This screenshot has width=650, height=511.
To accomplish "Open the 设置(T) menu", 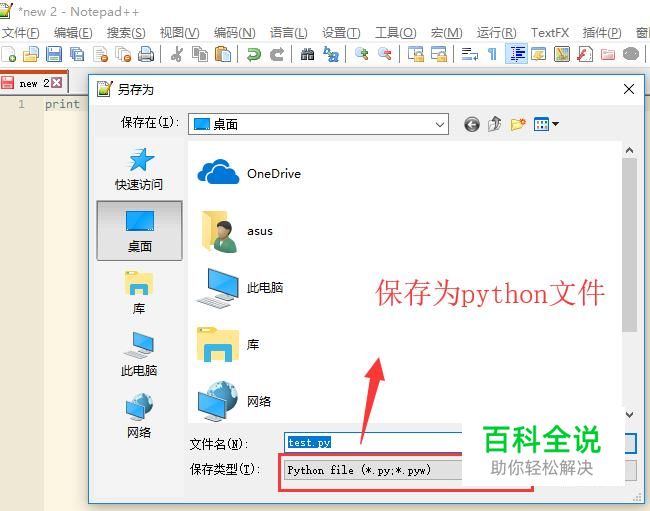I will coord(341,33).
